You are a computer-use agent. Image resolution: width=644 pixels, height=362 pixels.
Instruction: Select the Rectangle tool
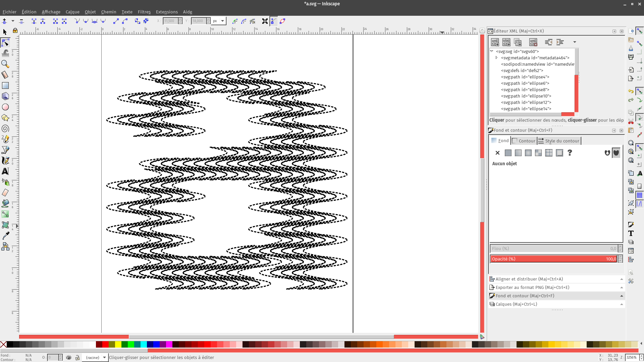(5, 86)
